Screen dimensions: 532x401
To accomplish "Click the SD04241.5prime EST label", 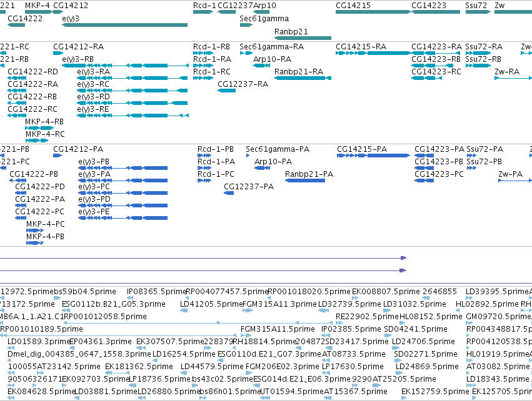I will point(416,329).
